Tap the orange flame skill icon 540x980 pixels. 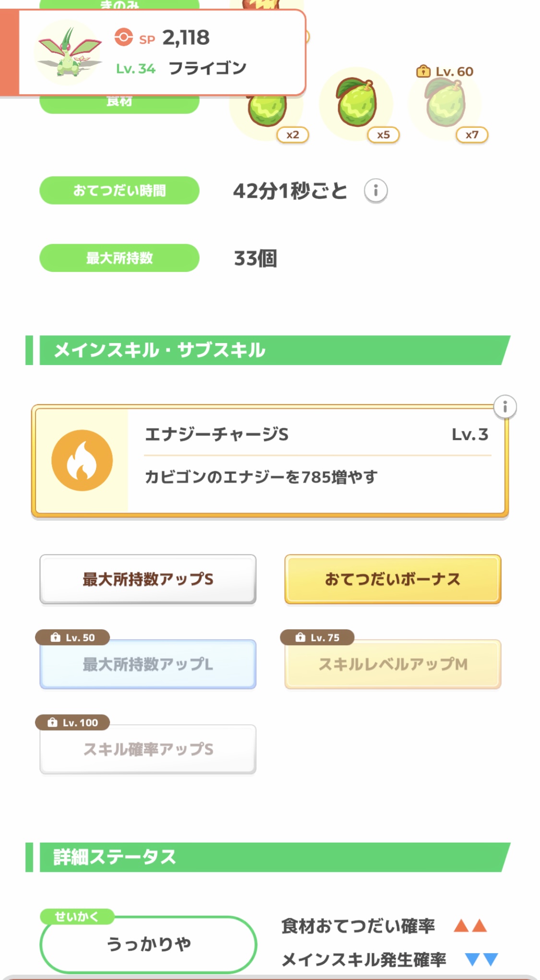point(82,460)
